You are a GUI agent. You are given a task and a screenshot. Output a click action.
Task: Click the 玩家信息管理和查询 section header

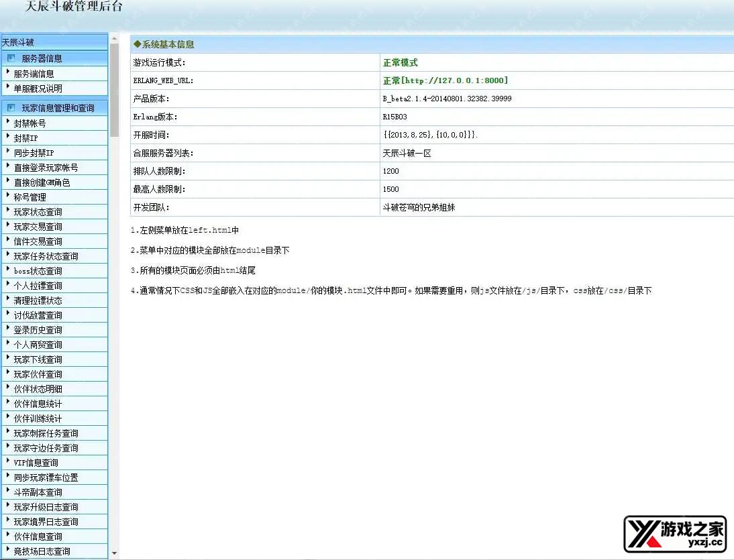click(54, 108)
